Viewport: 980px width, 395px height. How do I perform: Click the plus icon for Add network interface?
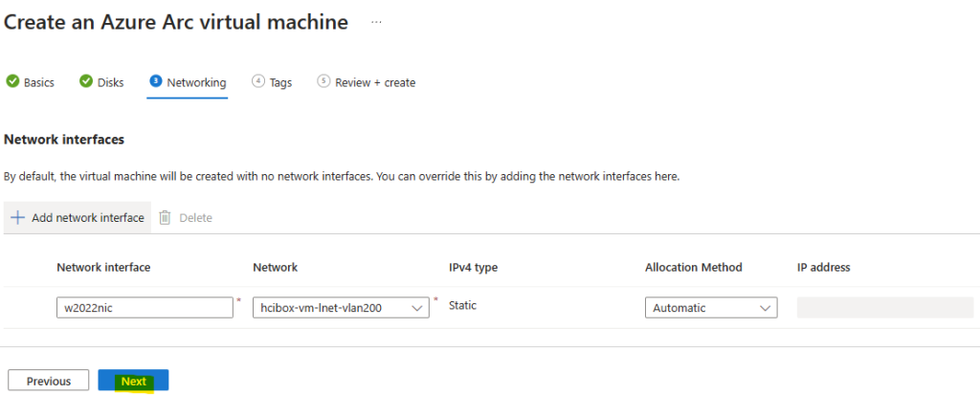[x=17, y=217]
